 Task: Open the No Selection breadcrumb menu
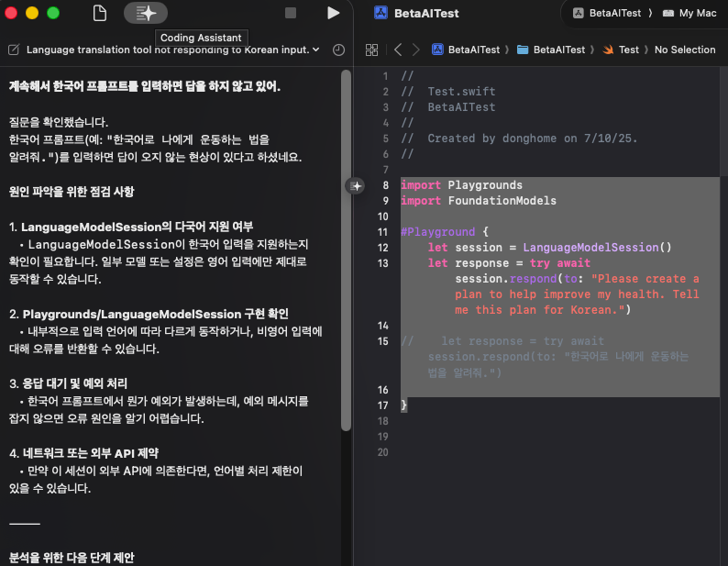(x=685, y=50)
